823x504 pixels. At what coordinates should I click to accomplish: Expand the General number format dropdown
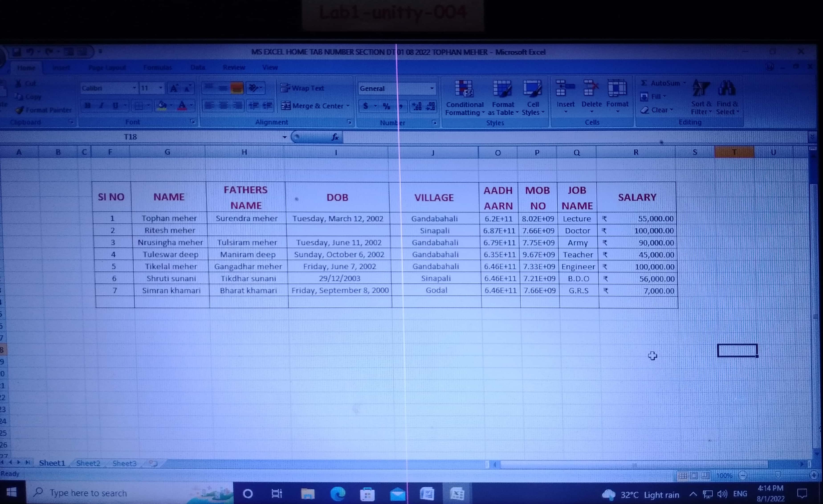(432, 89)
